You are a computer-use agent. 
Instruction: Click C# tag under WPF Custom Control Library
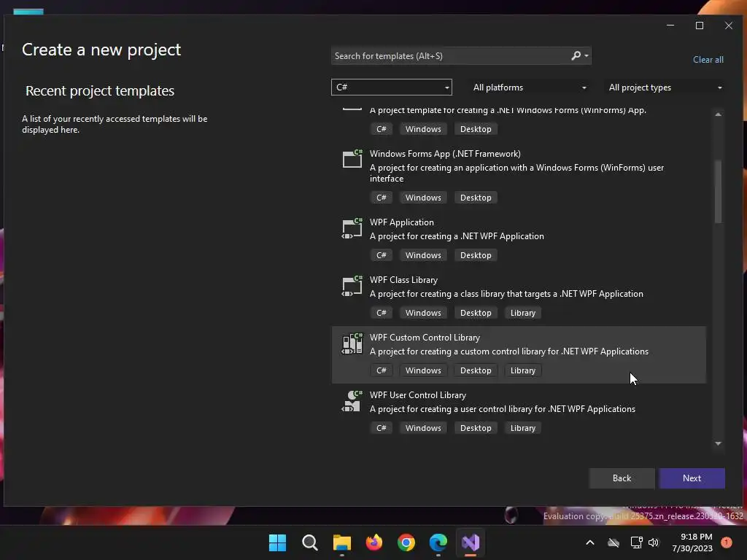click(381, 370)
